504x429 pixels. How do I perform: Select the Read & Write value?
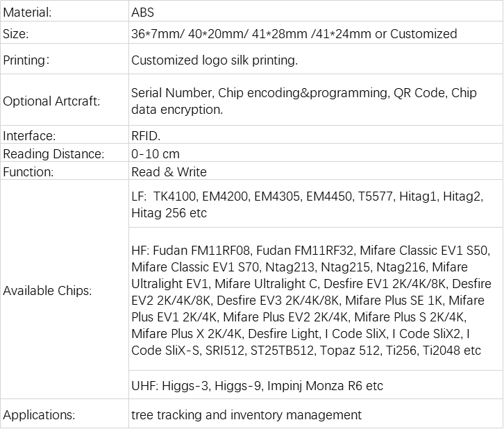click(x=169, y=172)
